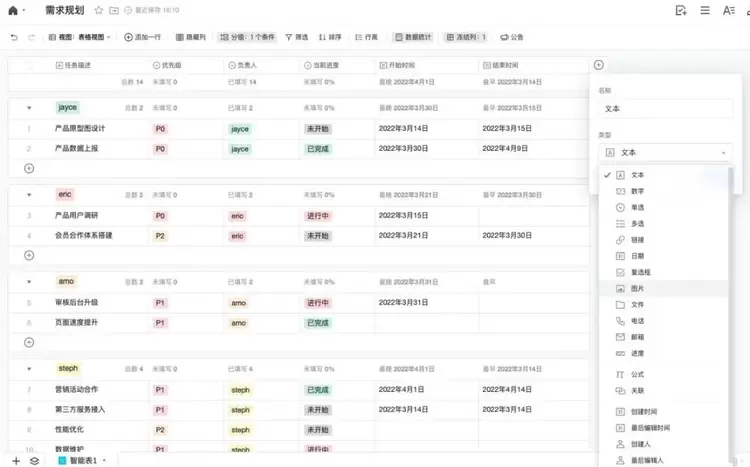Choose the 文件 file field type
The width and height of the screenshot is (750, 467).
pos(664,305)
